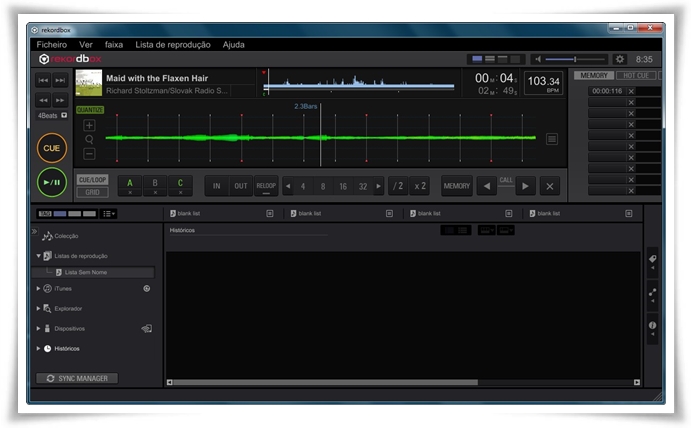Switch to CUE/LOOP mode
This screenshot has width=691, height=428.
coord(93,180)
